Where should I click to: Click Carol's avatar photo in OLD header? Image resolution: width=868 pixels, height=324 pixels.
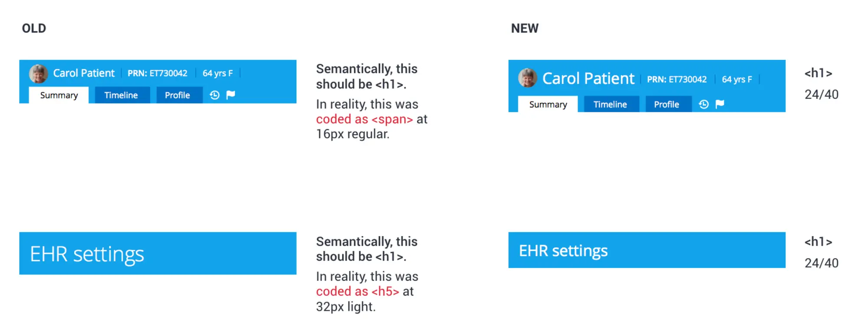(38, 73)
